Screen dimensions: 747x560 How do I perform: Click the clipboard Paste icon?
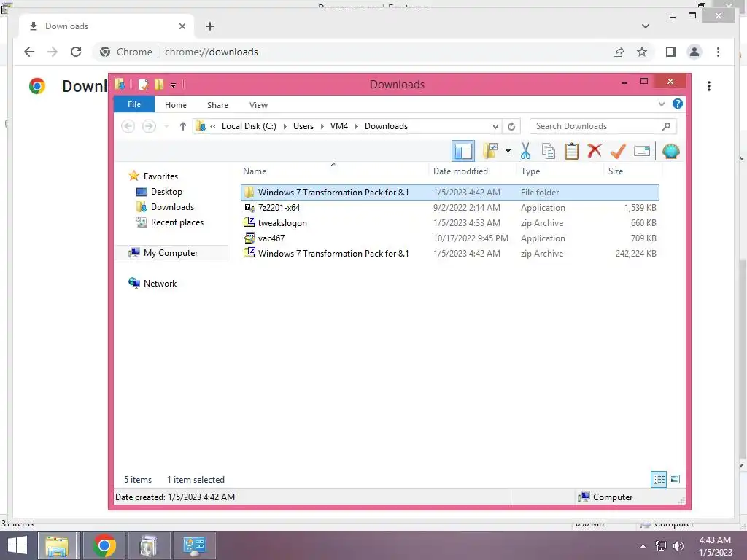[572, 152]
